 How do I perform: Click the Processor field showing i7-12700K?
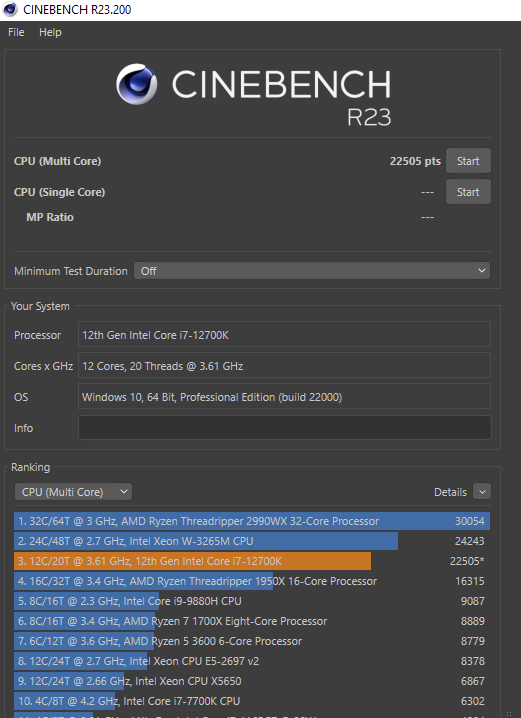(284, 334)
